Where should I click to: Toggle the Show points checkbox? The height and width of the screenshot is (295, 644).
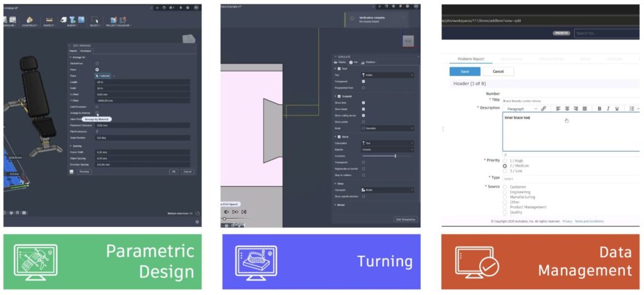tap(364, 121)
